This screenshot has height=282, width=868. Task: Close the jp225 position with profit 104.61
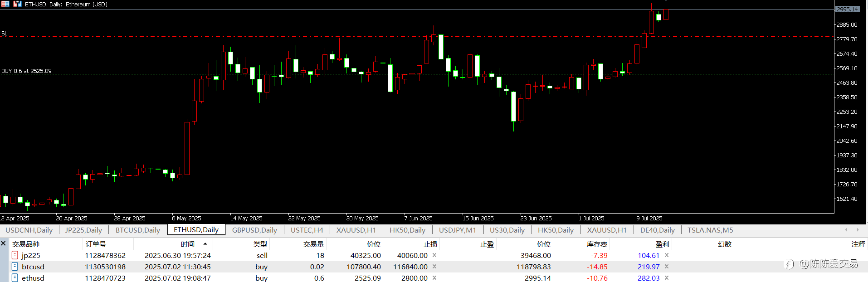(x=667, y=255)
